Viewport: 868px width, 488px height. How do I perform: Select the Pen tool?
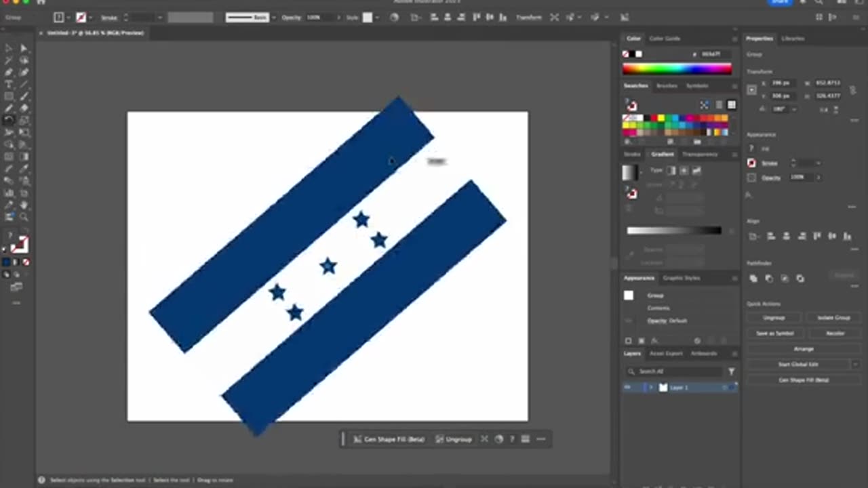[x=9, y=73]
